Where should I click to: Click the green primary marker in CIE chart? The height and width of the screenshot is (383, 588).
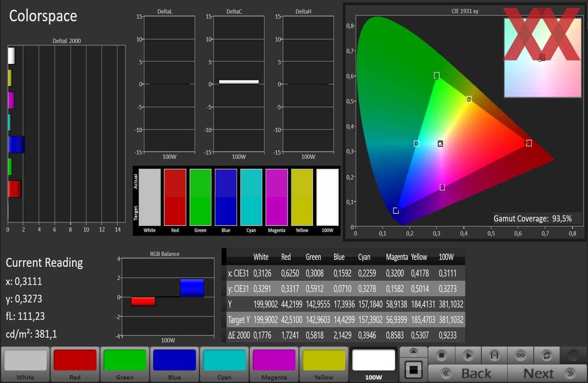pyautogui.click(x=437, y=76)
